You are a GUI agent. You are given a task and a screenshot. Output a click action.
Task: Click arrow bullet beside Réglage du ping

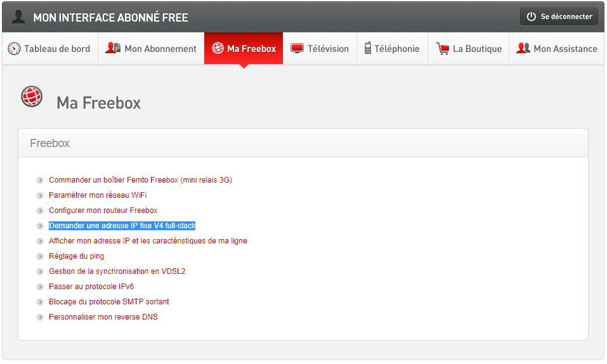(40, 256)
